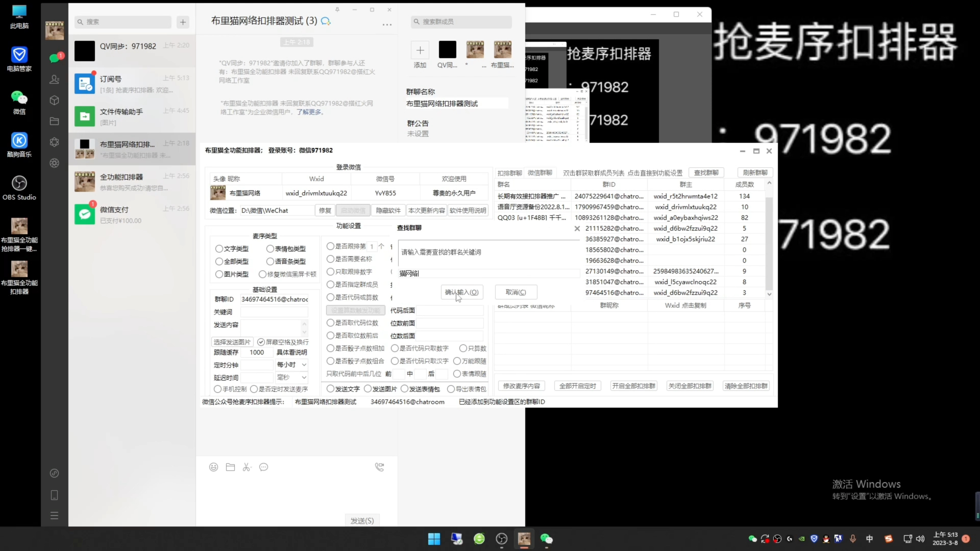The height and width of the screenshot is (551, 980).
Task: Open 全功能扣排器 conversation
Action: 132,182
